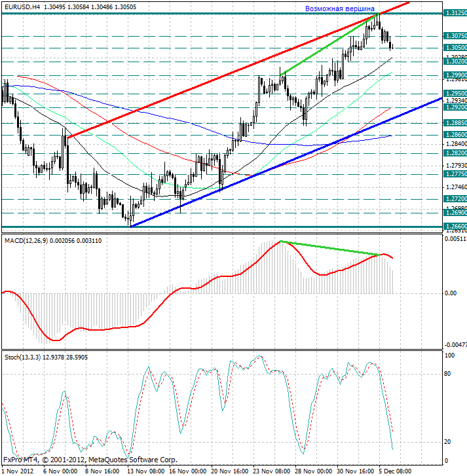
Task: Click the '5 Dec 08:00' time axis label
Action: (395, 471)
